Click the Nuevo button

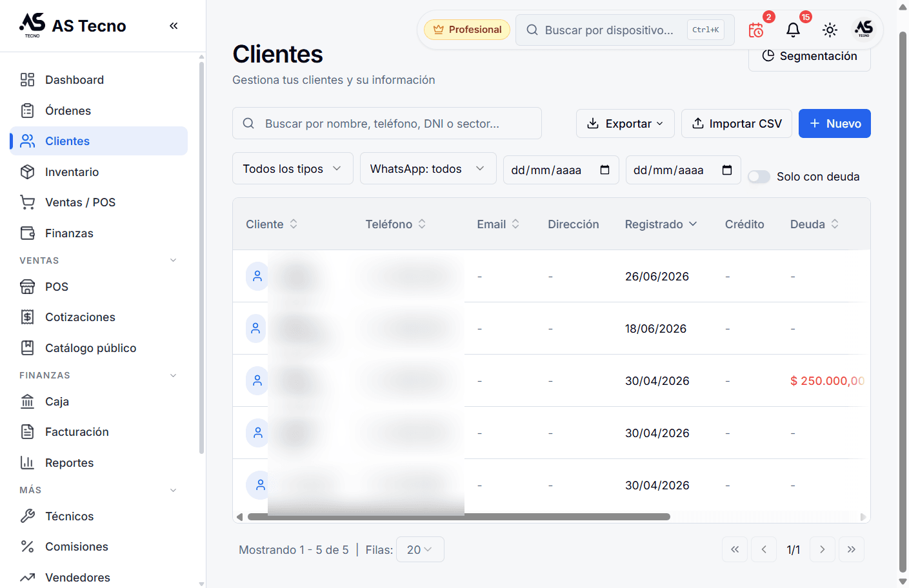coord(835,123)
